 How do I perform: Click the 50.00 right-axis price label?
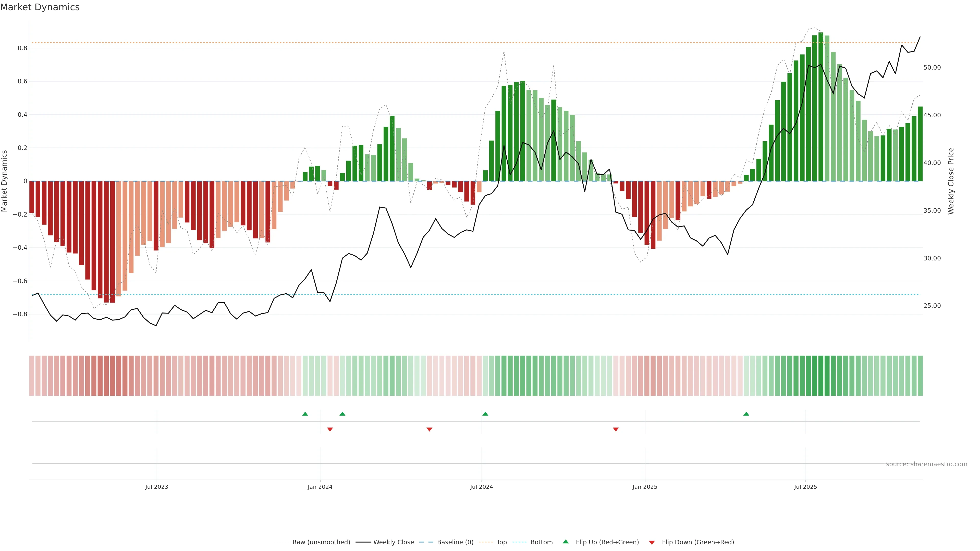click(932, 68)
